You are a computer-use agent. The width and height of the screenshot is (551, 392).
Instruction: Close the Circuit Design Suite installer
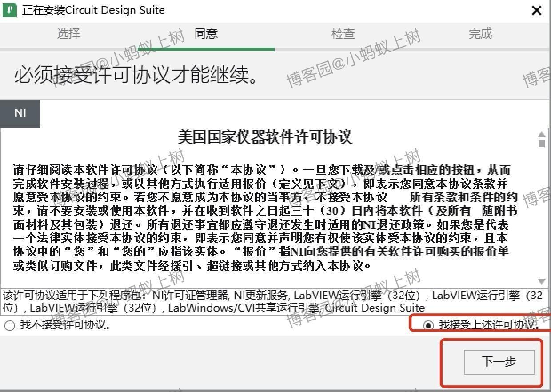(537, 10)
